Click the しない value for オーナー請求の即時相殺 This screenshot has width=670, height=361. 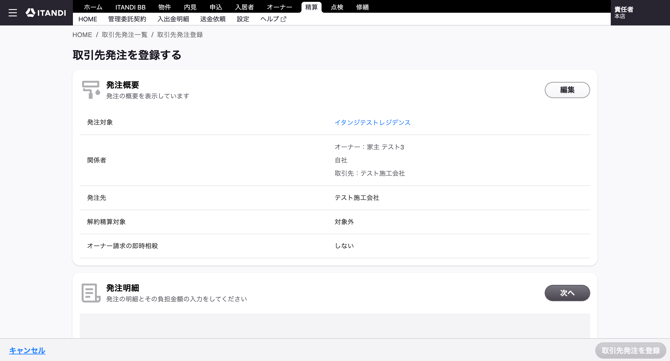point(344,246)
